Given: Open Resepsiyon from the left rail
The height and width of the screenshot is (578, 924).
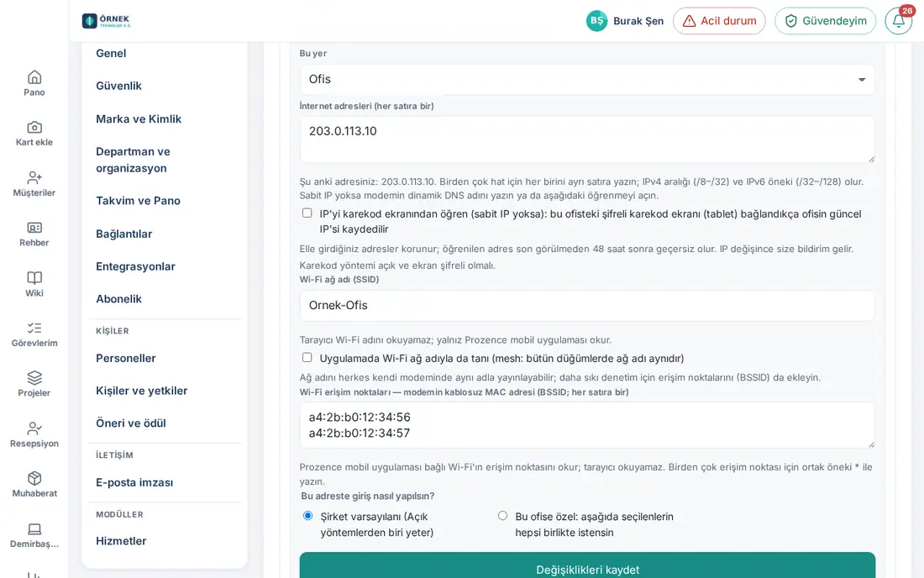Looking at the screenshot, I should point(34,434).
